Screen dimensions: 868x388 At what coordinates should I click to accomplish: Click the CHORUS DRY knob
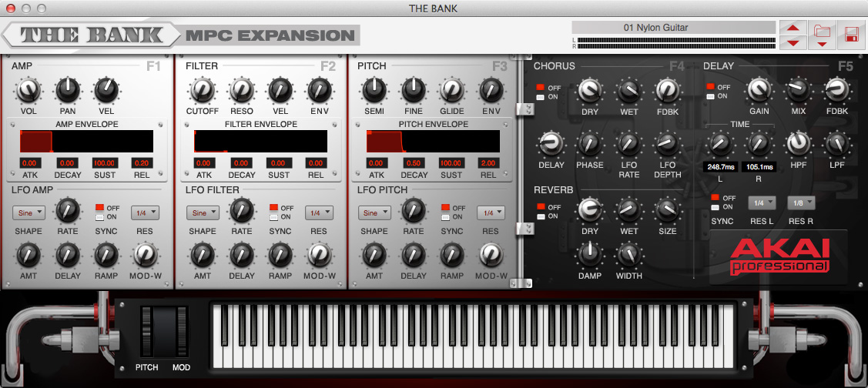coord(590,90)
